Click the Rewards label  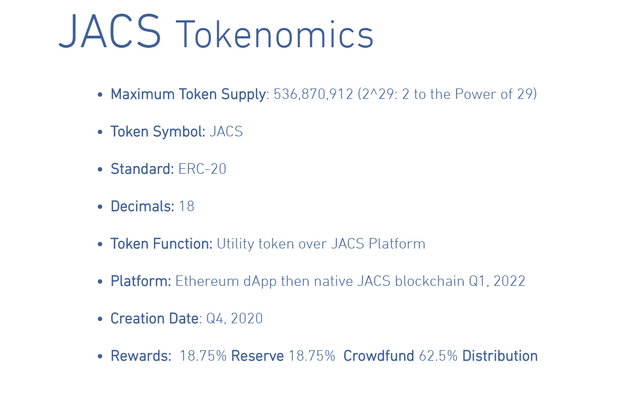141,356
